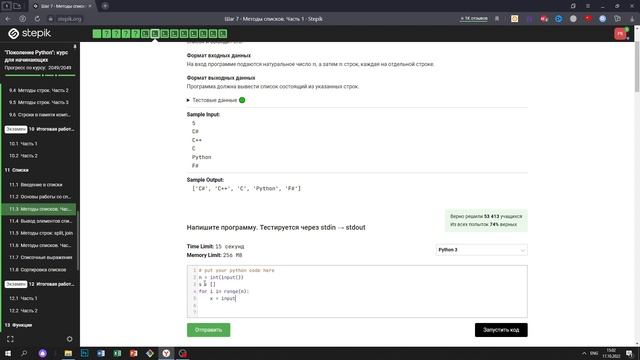Toggle fullscreen mode in sidebar

(x=10, y=339)
